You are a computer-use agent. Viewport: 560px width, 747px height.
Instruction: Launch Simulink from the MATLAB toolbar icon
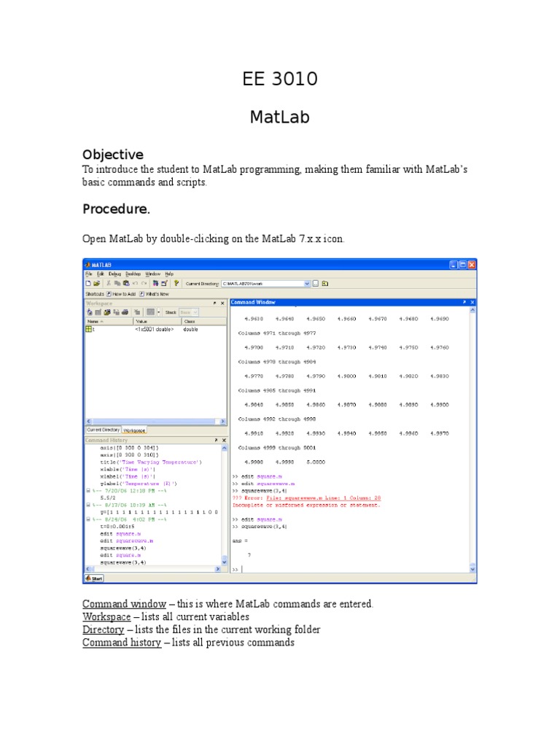pos(155,284)
